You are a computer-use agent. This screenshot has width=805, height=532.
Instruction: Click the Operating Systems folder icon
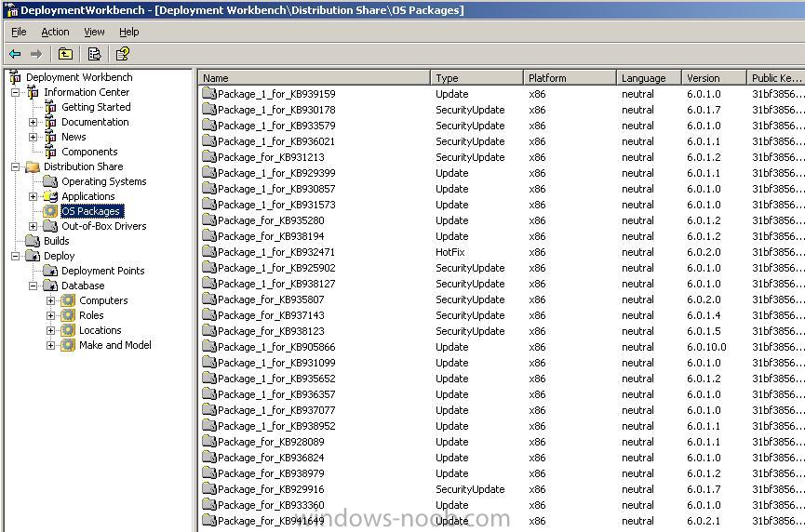click(x=50, y=181)
